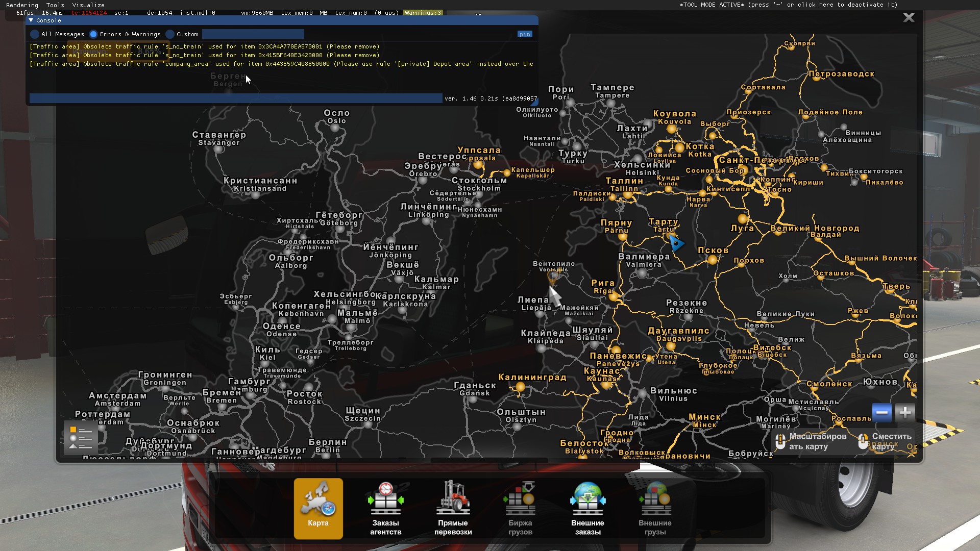Image resolution: width=980 pixels, height=551 pixels.
Task: Click the Стокгольм Stockholm city label
Action: coord(479,184)
